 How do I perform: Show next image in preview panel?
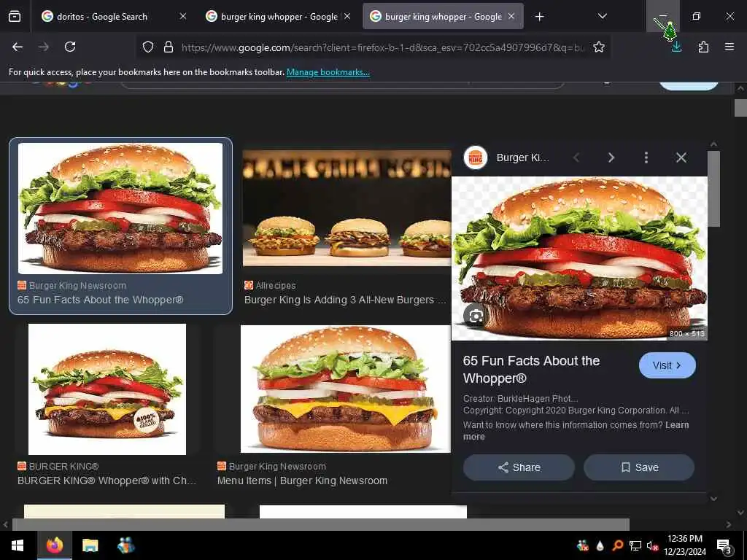(x=611, y=157)
